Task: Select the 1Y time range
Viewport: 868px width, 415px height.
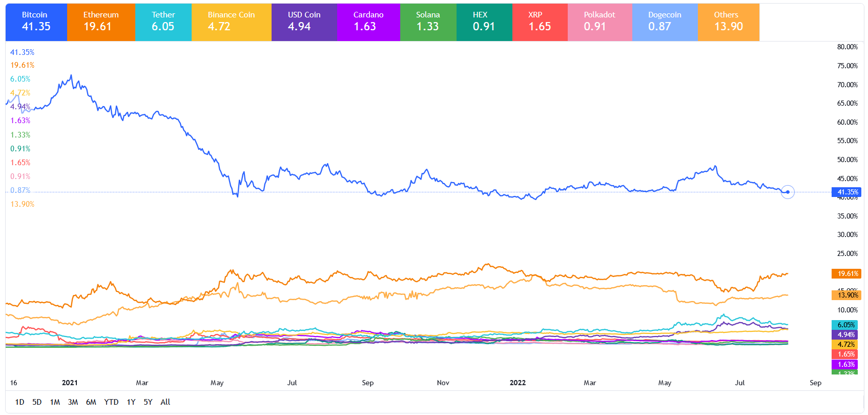Action: coord(131,402)
